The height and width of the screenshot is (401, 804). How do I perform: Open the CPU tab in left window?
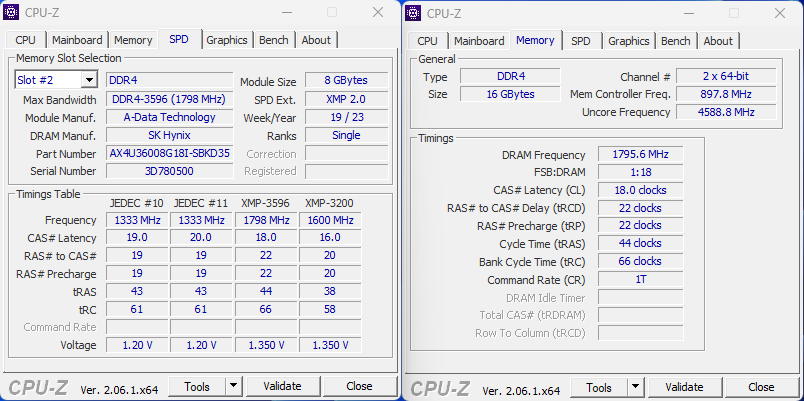[25, 40]
